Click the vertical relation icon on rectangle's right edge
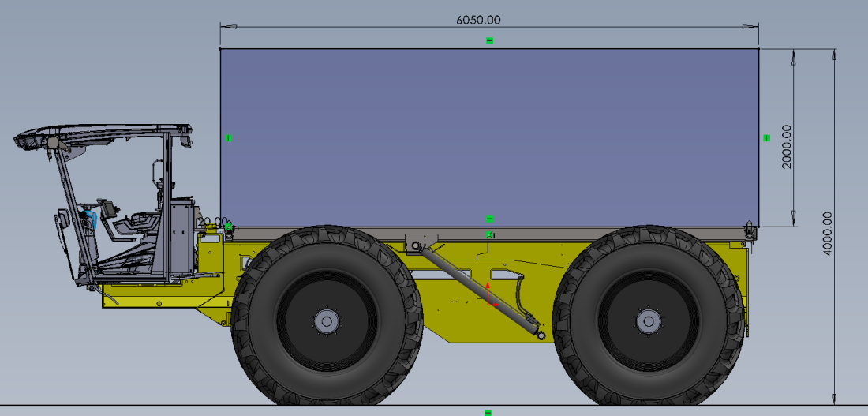 pyautogui.click(x=766, y=138)
